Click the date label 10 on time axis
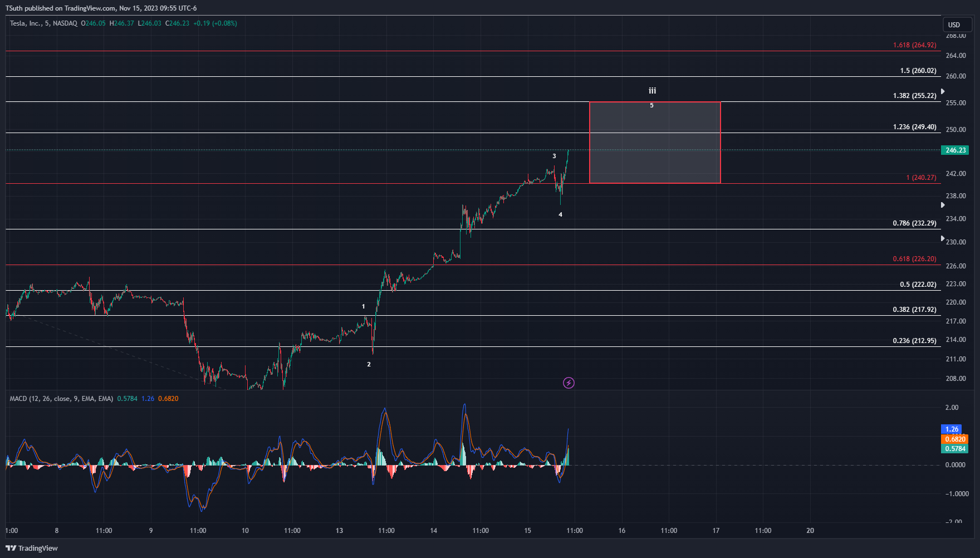This screenshot has height=558, width=980. coord(245,531)
